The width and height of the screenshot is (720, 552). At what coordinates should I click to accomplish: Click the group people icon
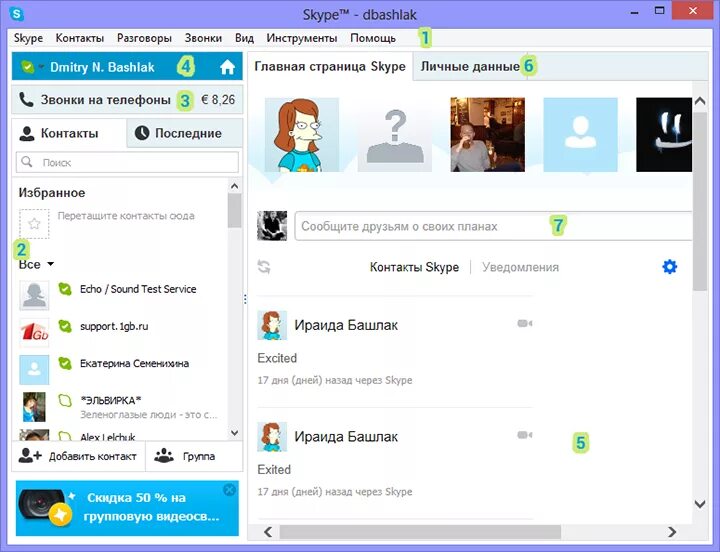click(164, 456)
